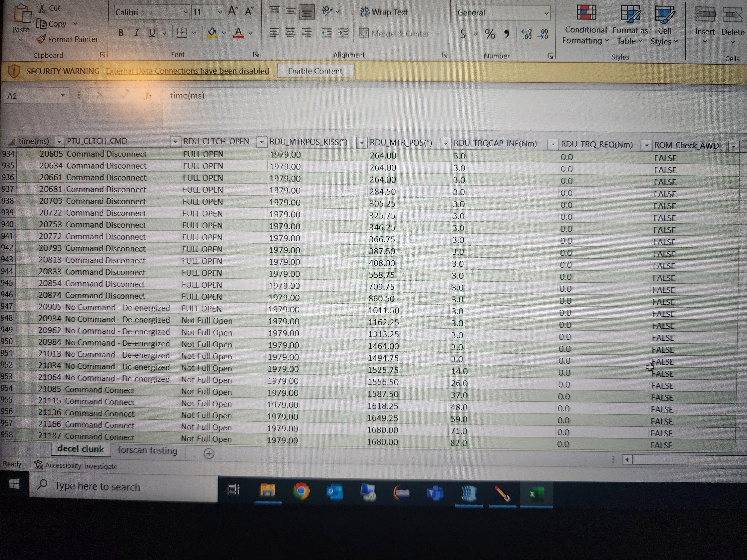The height and width of the screenshot is (560, 747).
Task: Open ROM_Check_AWD filter dropdown
Action: (x=734, y=147)
